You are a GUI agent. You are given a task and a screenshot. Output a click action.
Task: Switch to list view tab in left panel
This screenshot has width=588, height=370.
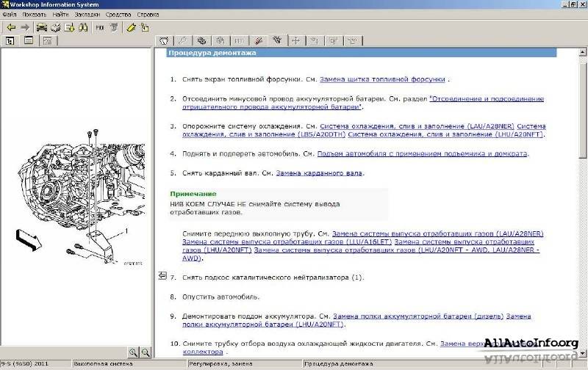[x=29, y=40]
